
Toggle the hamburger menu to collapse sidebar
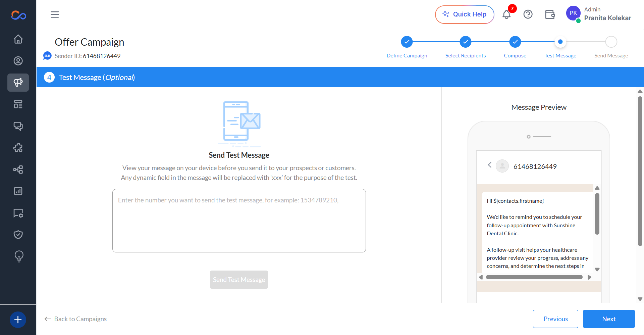(55, 14)
